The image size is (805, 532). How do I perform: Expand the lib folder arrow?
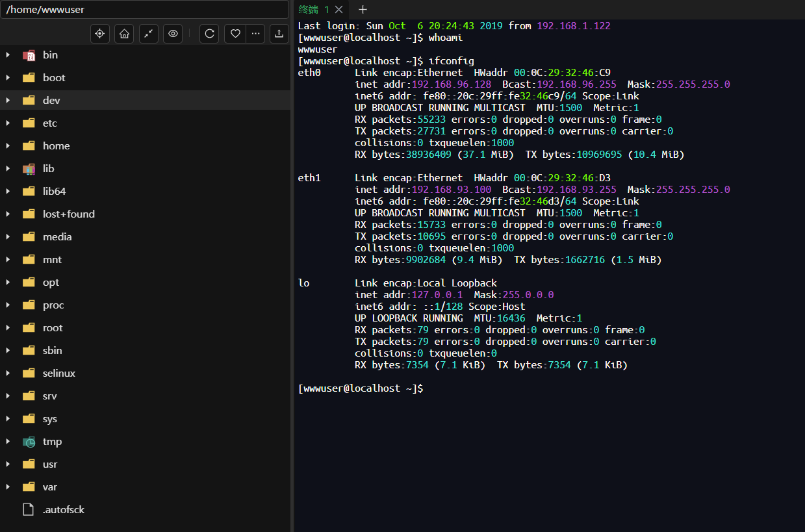[8, 168]
